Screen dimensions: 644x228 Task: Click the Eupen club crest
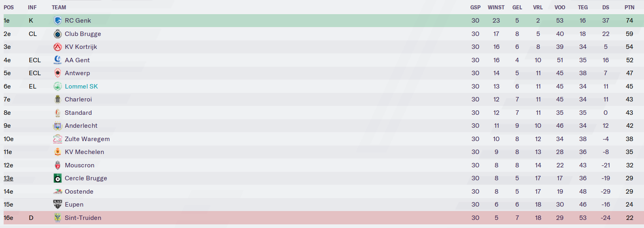click(x=57, y=205)
